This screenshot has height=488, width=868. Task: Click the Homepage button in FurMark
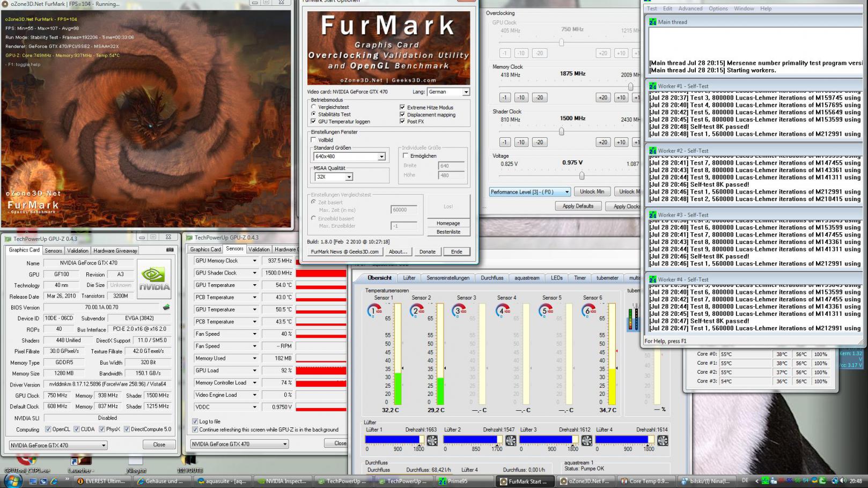tap(448, 223)
